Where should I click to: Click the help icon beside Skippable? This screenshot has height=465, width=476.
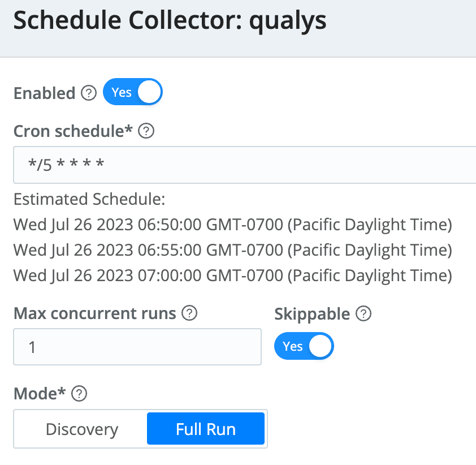point(365,314)
